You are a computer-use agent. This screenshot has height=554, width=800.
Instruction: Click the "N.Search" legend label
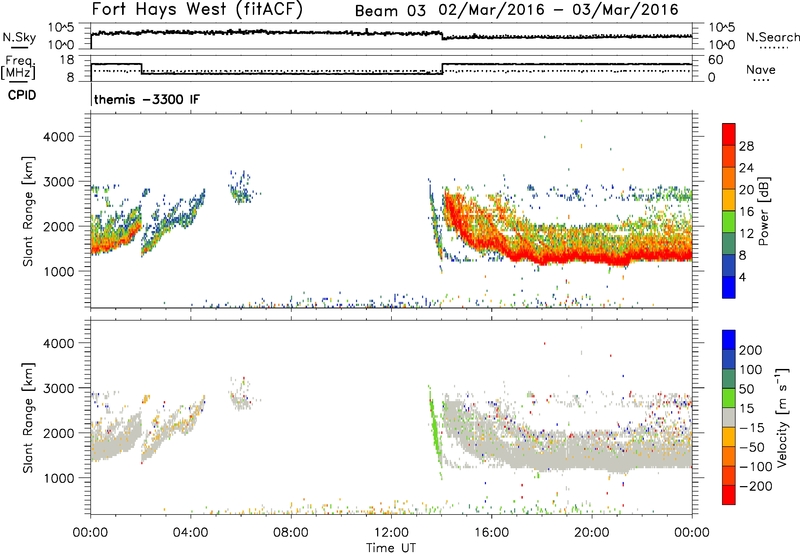772,37
